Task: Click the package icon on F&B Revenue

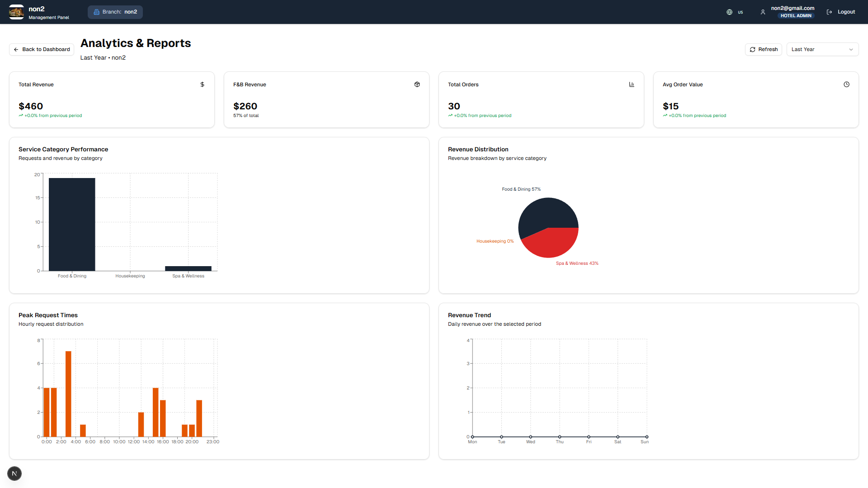Action: coord(417,84)
